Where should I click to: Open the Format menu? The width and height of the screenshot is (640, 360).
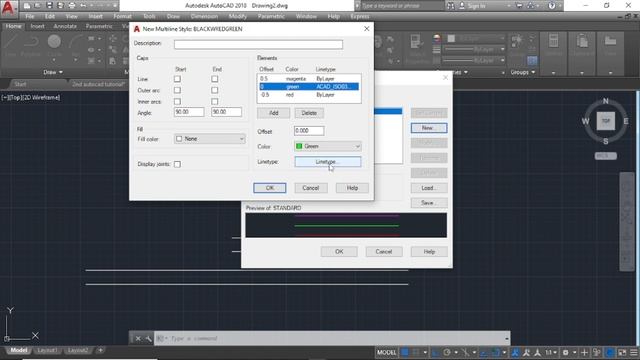122,16
